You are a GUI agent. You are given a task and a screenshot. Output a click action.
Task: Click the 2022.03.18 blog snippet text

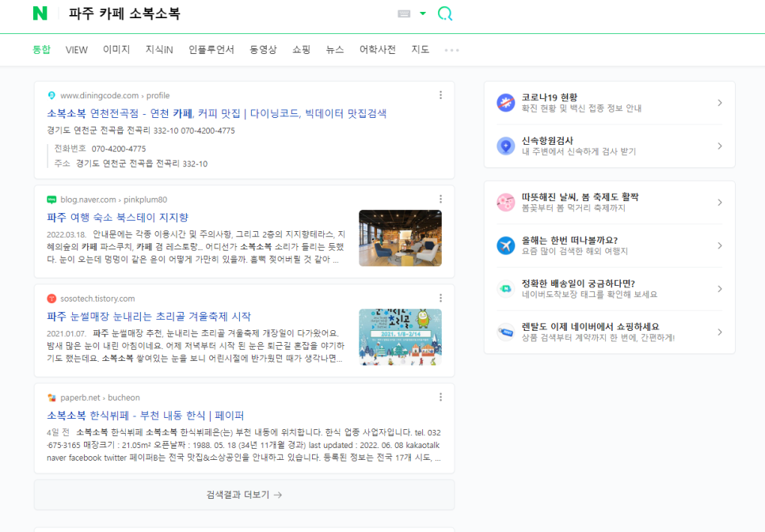click(x=196, y=247)
